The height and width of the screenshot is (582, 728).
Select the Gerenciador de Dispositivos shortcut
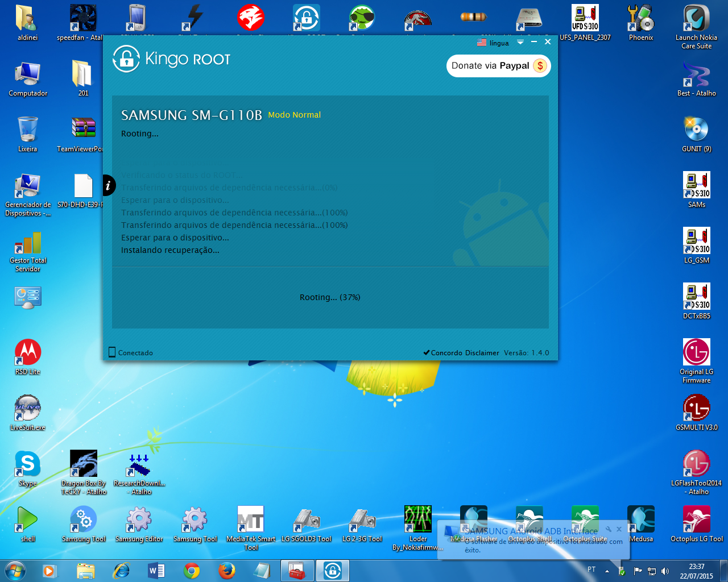[28, 194]
